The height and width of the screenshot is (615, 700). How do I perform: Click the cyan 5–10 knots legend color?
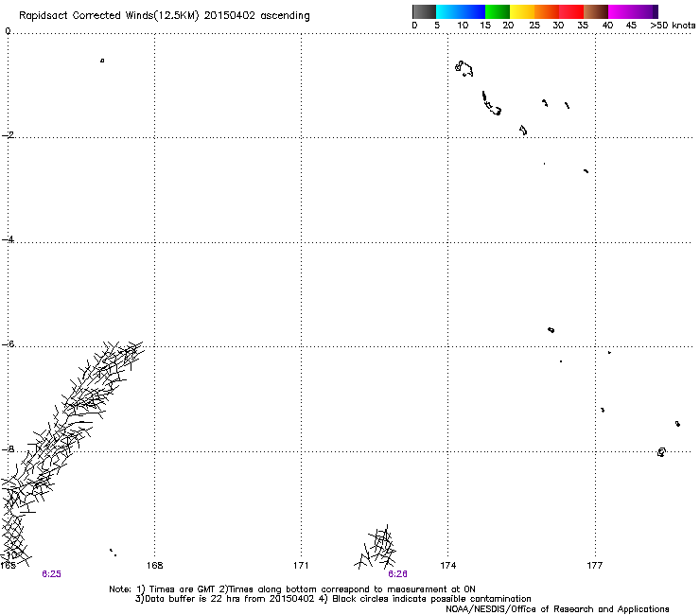pos(448,11)
